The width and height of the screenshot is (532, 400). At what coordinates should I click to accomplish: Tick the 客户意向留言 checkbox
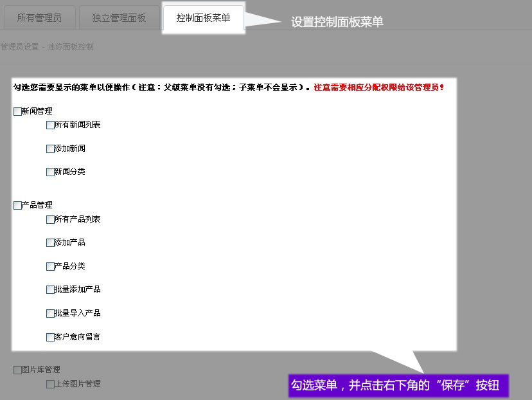(x=50, y=337)
